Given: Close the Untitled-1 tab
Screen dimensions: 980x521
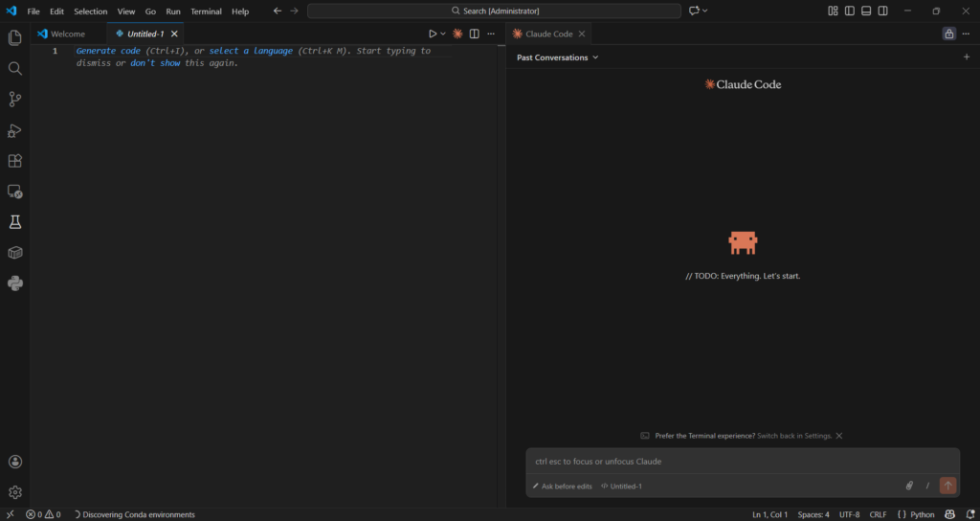Looking at the screenshot, I should point(174,34).
